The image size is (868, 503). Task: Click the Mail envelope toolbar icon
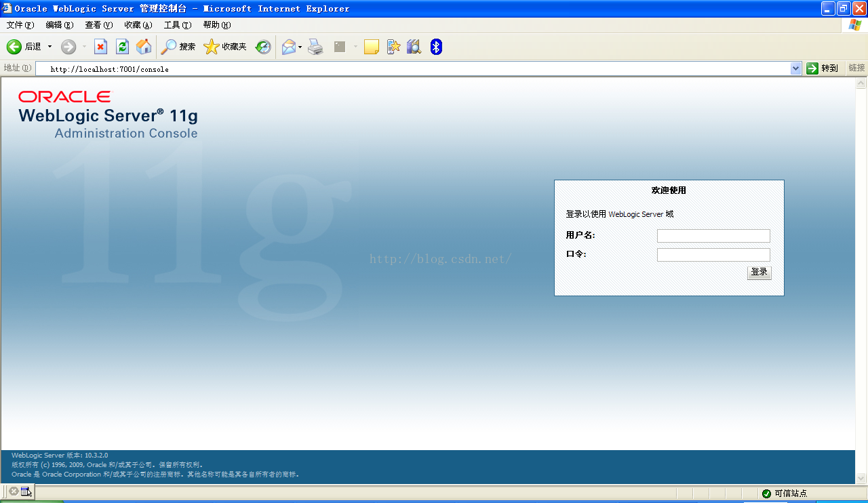click(x=289, y=47)
